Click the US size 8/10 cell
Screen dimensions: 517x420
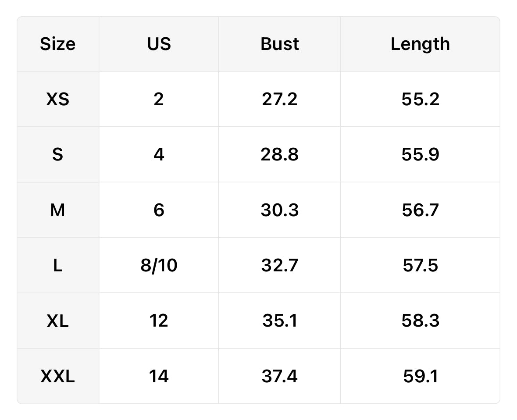click(159, 265)
